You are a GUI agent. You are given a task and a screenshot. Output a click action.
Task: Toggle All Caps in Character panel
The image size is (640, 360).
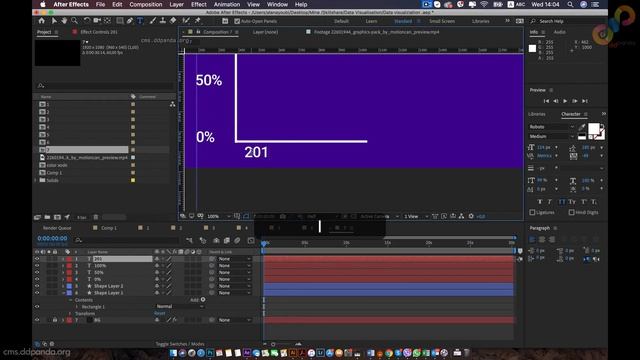tap(562, 202)
